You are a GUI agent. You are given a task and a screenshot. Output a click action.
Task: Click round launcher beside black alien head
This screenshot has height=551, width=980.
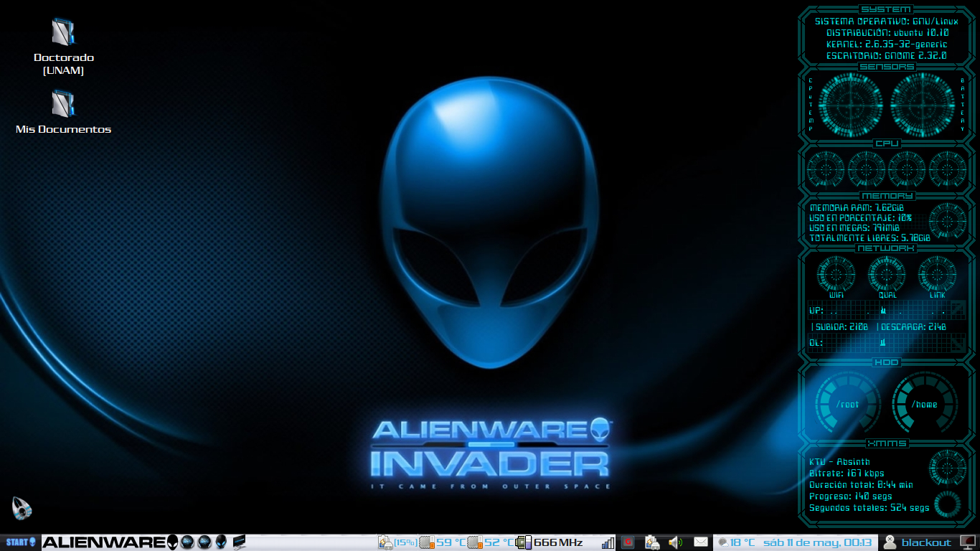[x=188, y=542]
